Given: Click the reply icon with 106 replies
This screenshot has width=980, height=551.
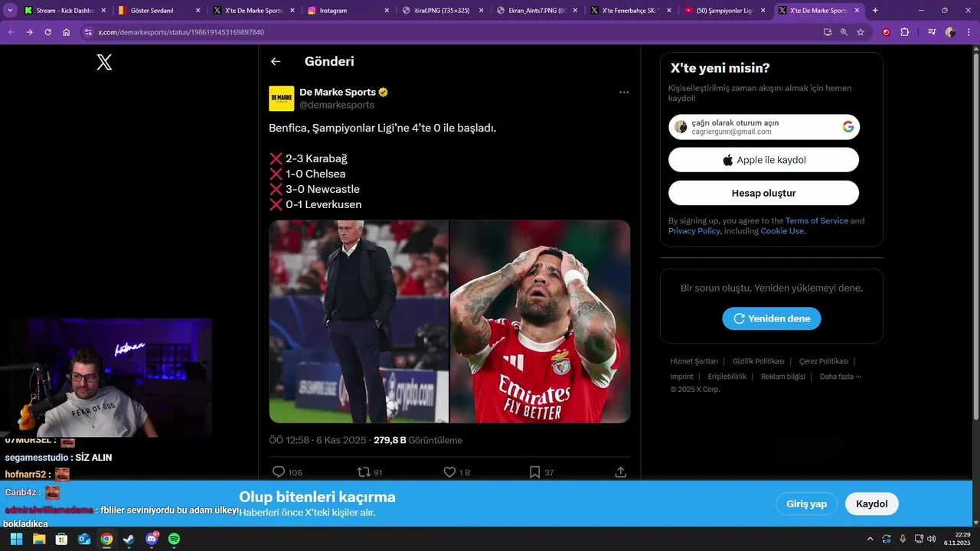Looking at the screenshot, I should click(x=279, y=472).
